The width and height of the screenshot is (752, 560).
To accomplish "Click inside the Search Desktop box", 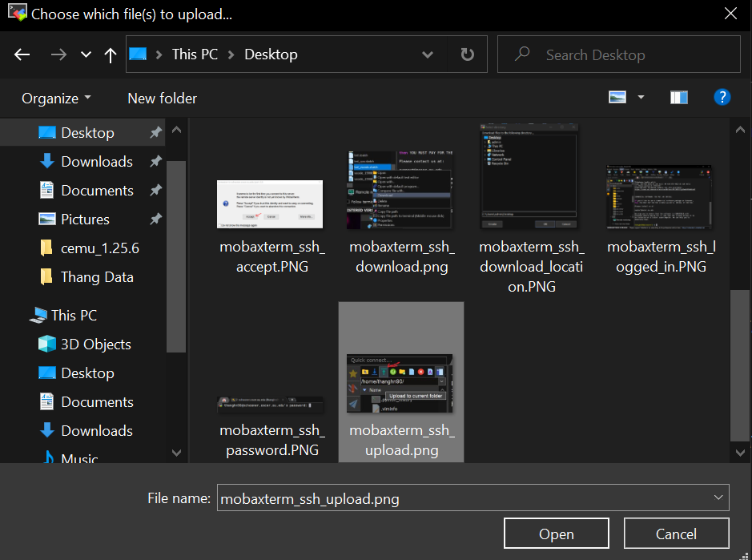I will pos(618,54).
